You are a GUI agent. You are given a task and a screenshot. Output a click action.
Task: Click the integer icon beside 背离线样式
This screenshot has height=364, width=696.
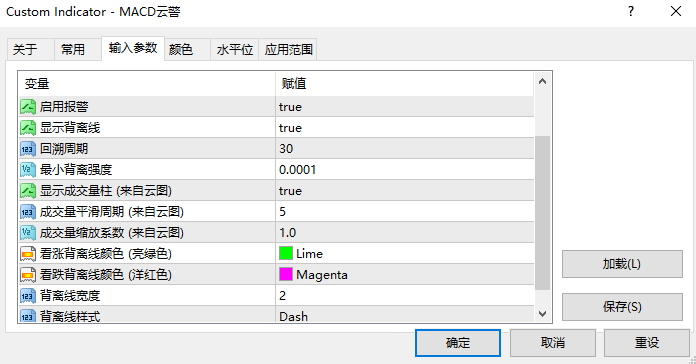click(28, 316)
